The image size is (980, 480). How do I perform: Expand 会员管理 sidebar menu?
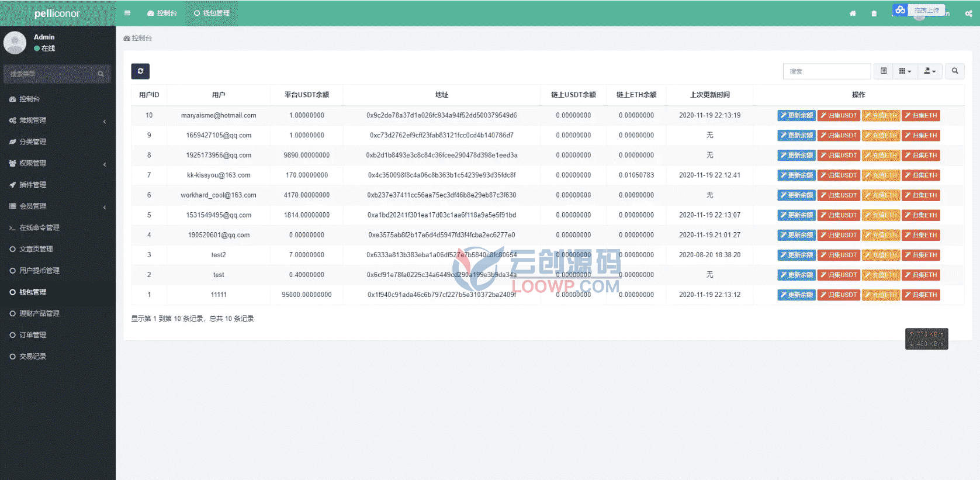pos(57,206)
